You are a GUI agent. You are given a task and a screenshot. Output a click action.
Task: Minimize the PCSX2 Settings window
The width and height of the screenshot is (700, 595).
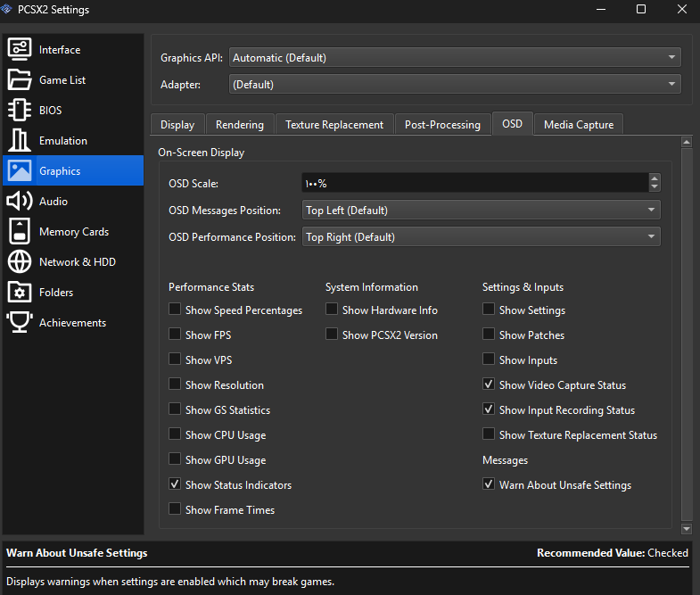[601, 9]
